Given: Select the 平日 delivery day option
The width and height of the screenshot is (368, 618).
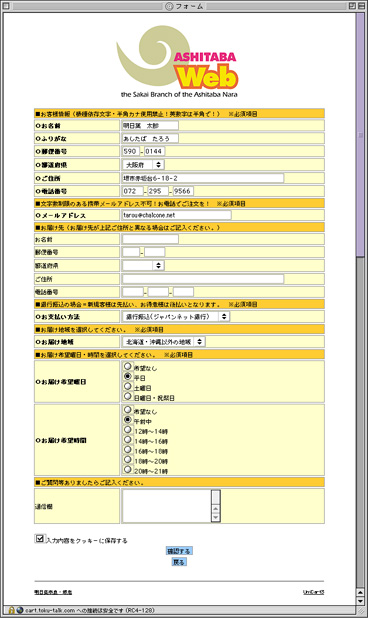Looking at the screenshot, I should 127,377.
